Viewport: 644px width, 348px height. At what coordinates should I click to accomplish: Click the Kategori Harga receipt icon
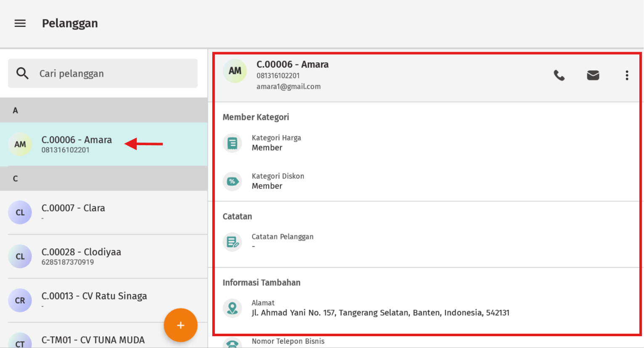232,143
